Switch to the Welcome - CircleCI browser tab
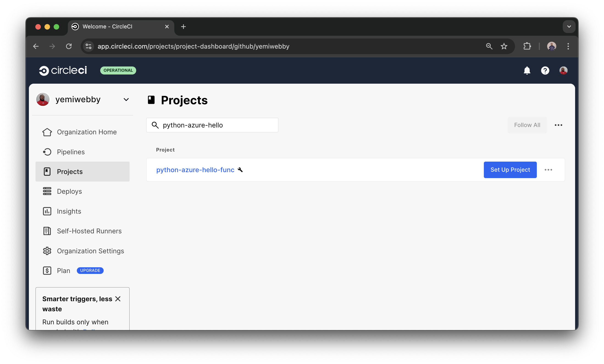Viewport: 604px width, 364px height. [x=107, y=27]
